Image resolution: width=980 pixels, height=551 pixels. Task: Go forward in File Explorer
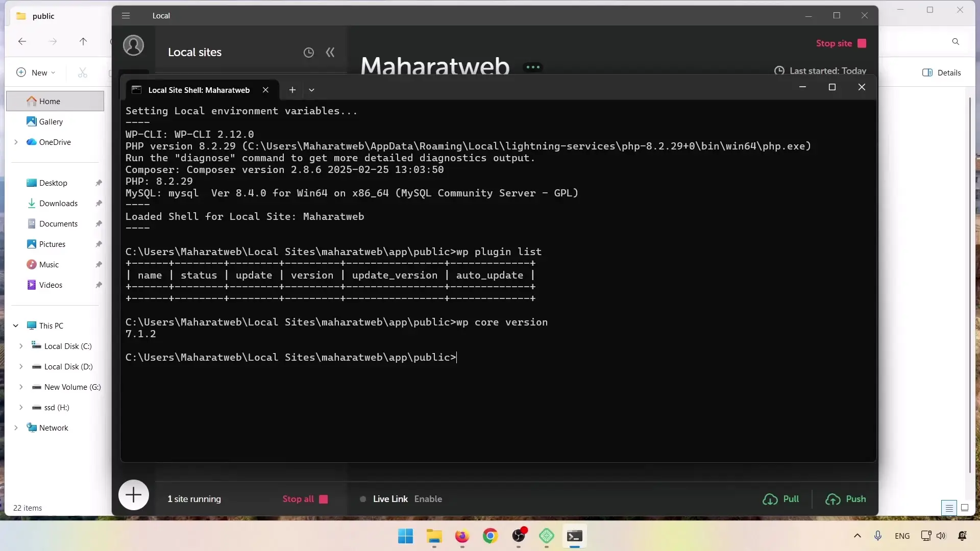[x=53, y=41]
